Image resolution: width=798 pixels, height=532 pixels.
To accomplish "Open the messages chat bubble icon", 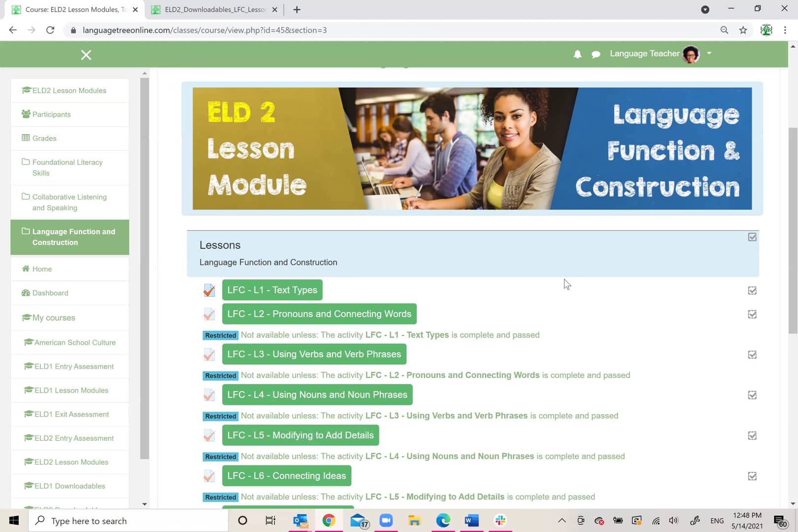I will click(x=596, y=54).
